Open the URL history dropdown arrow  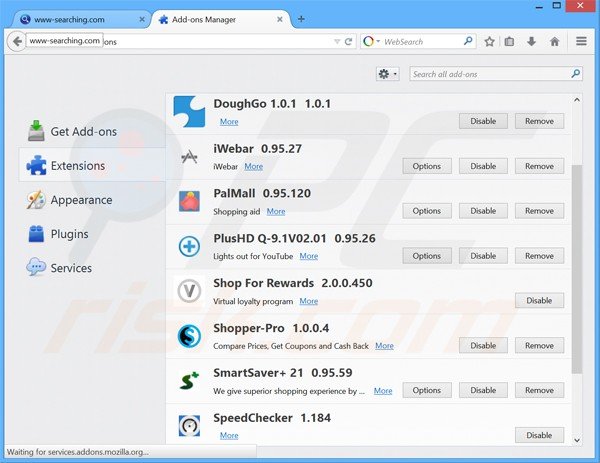click(337, 41)
